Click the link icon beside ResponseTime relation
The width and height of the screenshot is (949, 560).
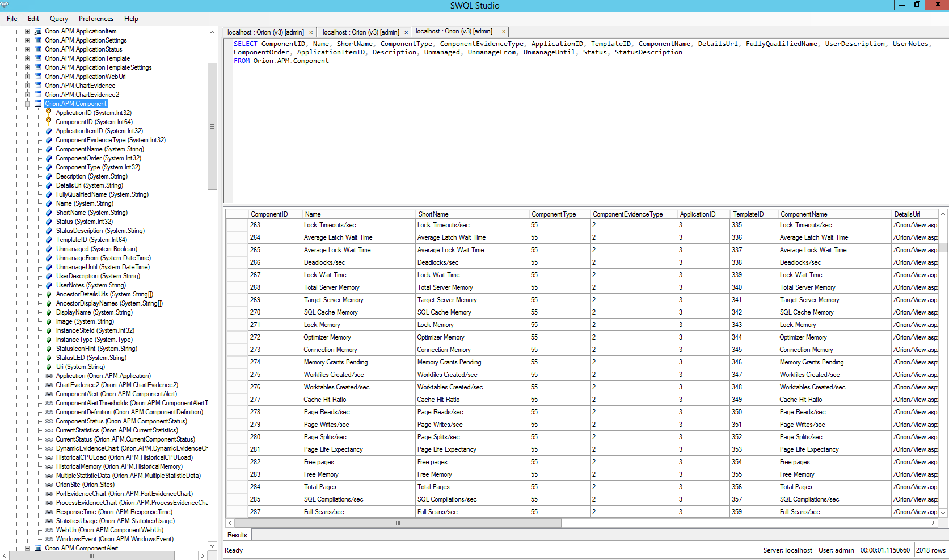click(x=49, y=512)
